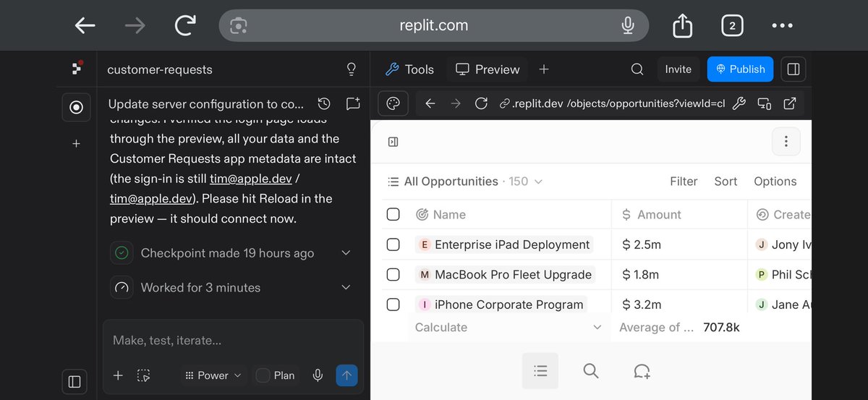Toggle the left sidebar panel
868x400 pixels.
point(75,380)
